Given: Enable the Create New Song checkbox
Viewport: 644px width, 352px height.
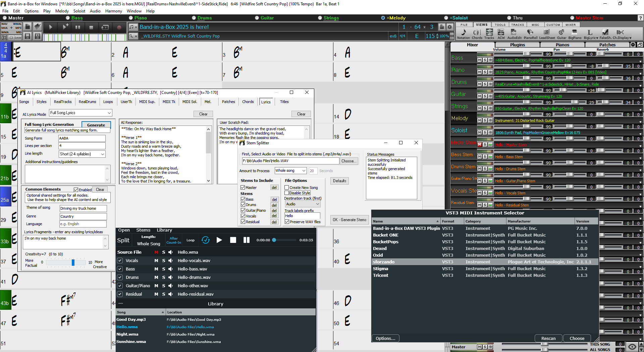Looking at the screenshot, I should point(287,188).
